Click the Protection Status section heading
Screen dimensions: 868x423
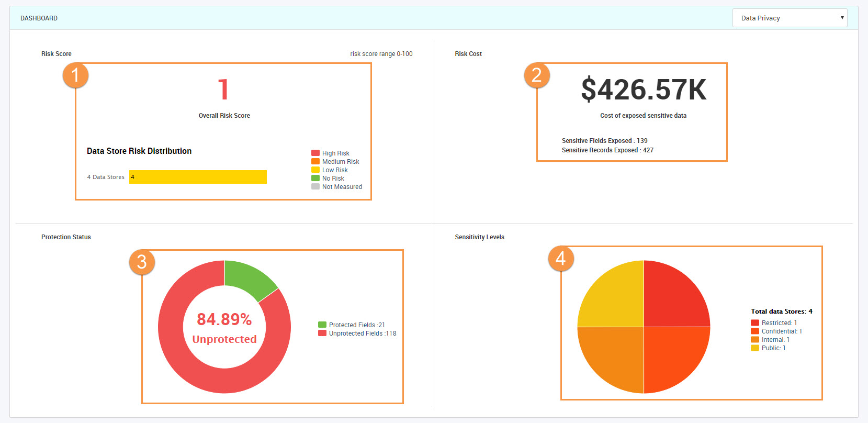pyautogui.click(x=66, y=237)
